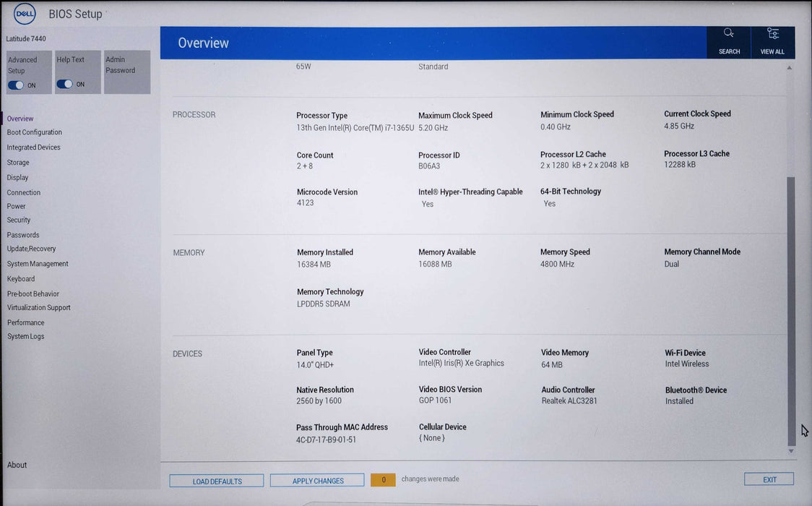812x506 pixels.
Task: Click the vertical scrollbar thumb
Action: click(791, 311)
